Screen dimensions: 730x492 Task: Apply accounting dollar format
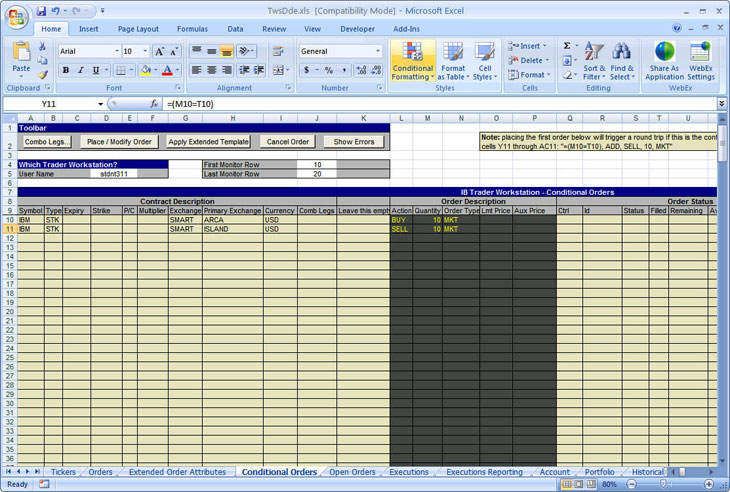coord(306,70)
